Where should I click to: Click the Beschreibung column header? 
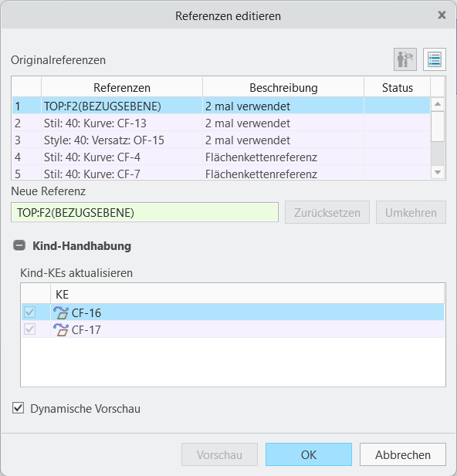tap(283, 87)
